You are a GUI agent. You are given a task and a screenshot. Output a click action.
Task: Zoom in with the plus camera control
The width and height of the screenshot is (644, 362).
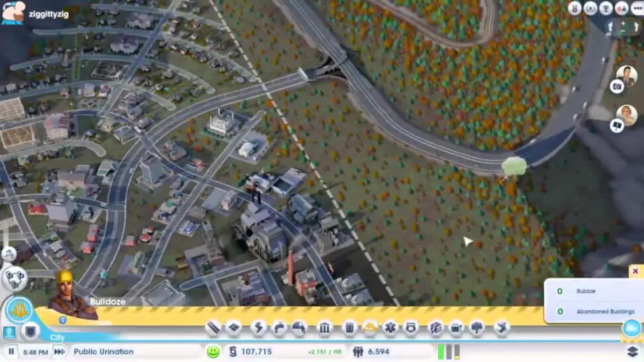tap(623, 24)
